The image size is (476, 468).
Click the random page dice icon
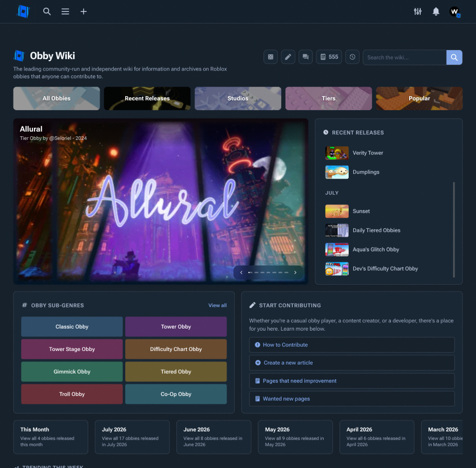tap(270, 57)
